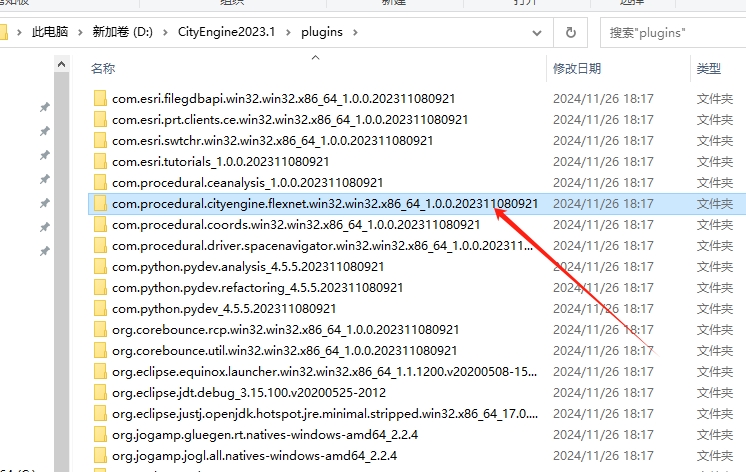Image resolution: width=746 pixels, height=472 pixels.
Task: Go to 新加卷 (D:) in the address bar
Action: click(122, 32)
